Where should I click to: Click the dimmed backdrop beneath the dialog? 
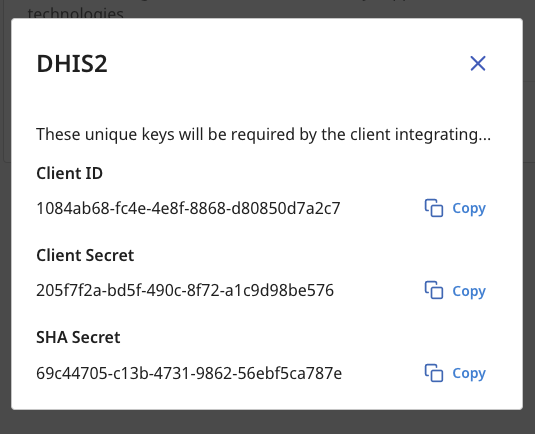[268, 422]
